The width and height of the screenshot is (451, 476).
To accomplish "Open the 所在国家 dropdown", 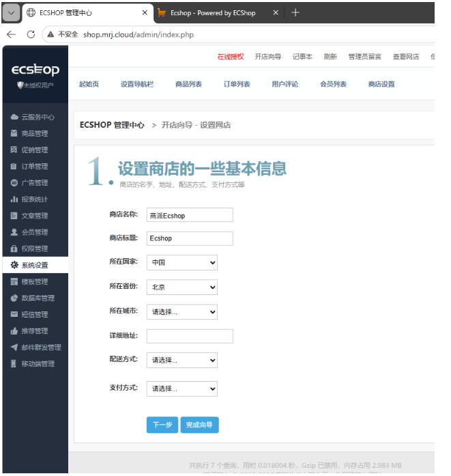I will tap(182, 262).
